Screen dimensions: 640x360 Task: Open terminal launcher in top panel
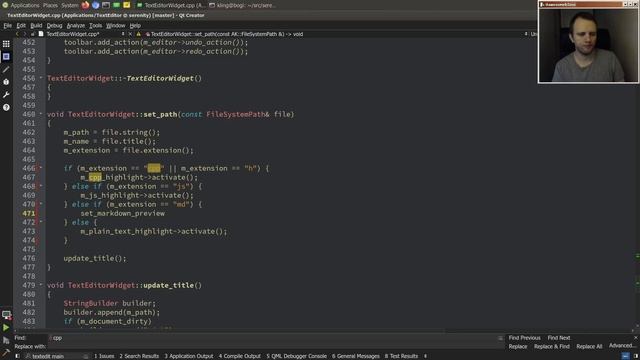coord(106,5)
